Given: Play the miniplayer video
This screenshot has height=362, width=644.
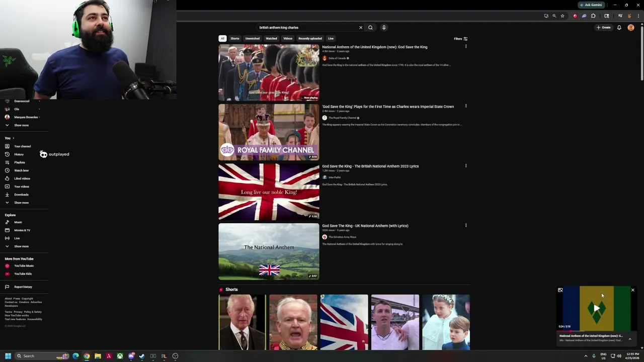Looking at the screenshot, I should click(596, 308).
